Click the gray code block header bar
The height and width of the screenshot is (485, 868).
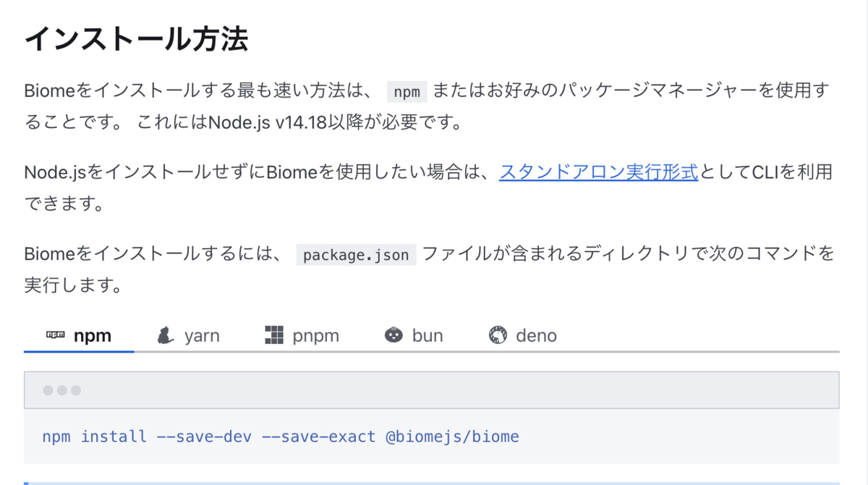tap(434, 390)
